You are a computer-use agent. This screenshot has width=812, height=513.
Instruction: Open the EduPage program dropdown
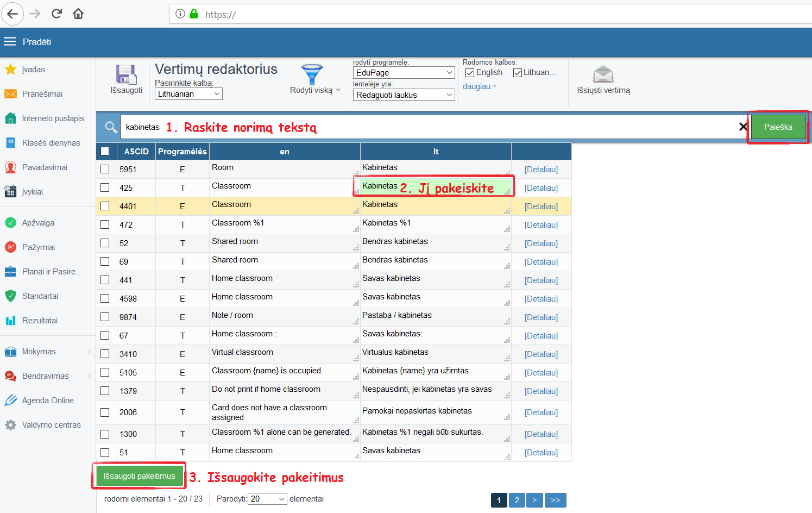tap(404, 73)
